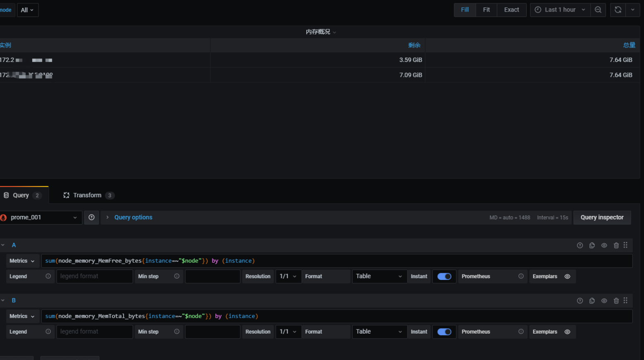This screenshot has height=360, width=644.
Task: Click the Prometheus info icon in query B
Action: 521,332
